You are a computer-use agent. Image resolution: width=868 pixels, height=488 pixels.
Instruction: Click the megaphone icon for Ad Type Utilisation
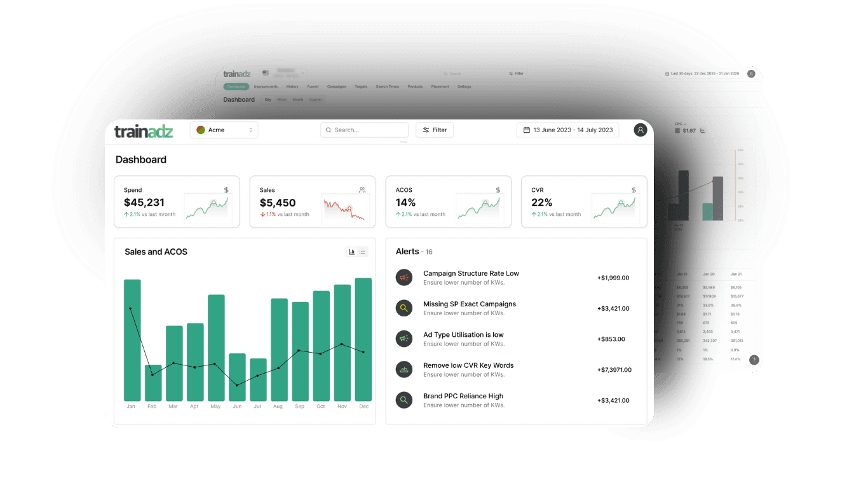tap(403, 339)
